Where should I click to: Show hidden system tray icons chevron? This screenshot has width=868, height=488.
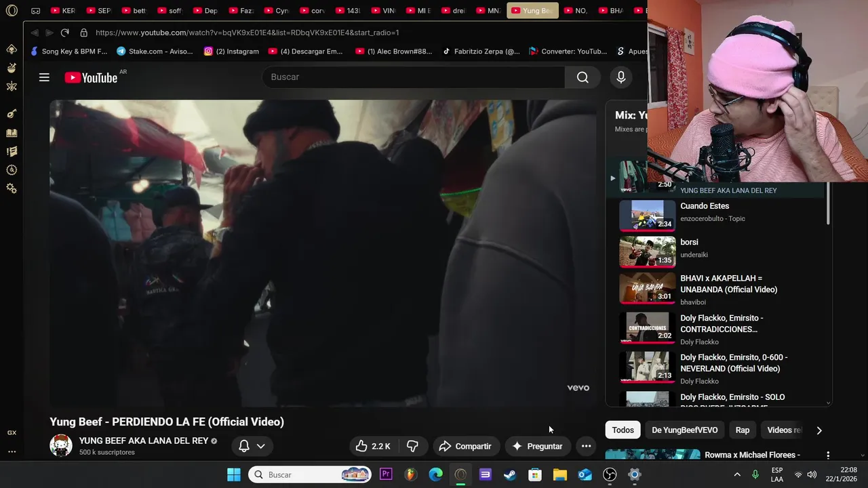pyautogui.click(x=737, y=474)
